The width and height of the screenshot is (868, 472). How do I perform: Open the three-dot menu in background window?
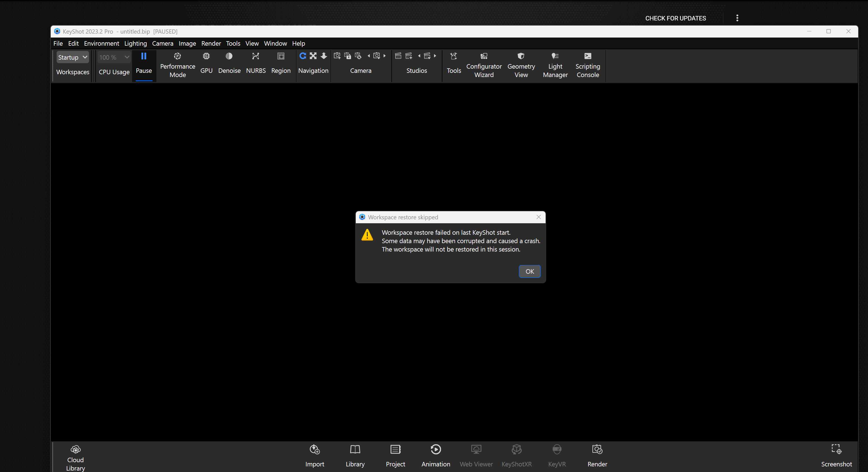pos(737,18)
